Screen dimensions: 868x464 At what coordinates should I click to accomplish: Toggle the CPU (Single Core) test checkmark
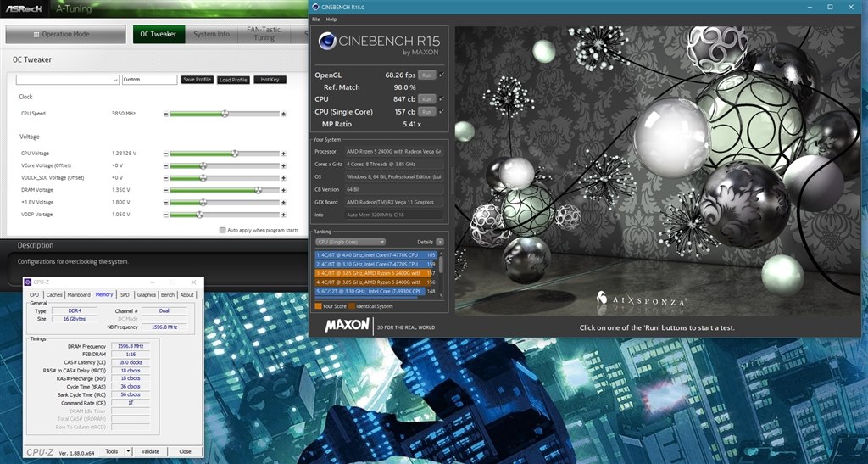[x=441, y=112]
